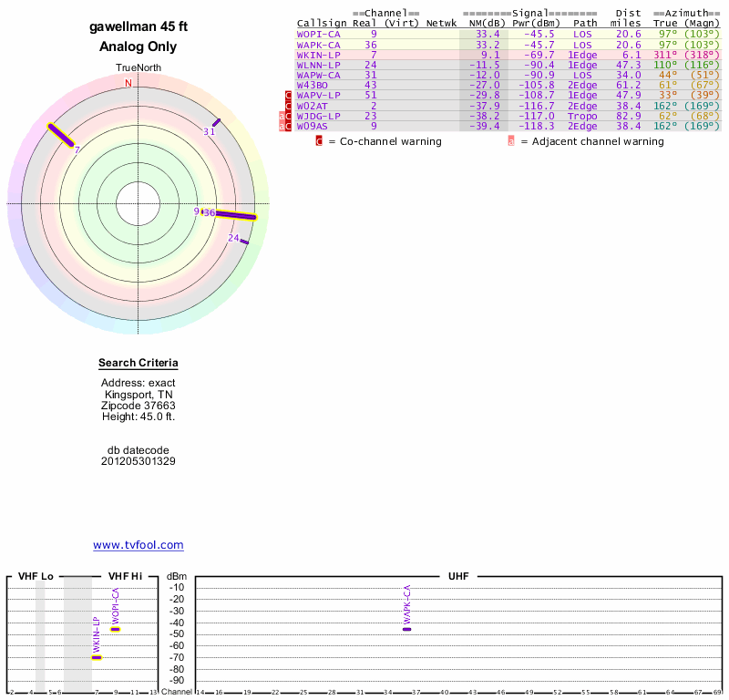Click the channel 7 marker on the radar plot

61,135
